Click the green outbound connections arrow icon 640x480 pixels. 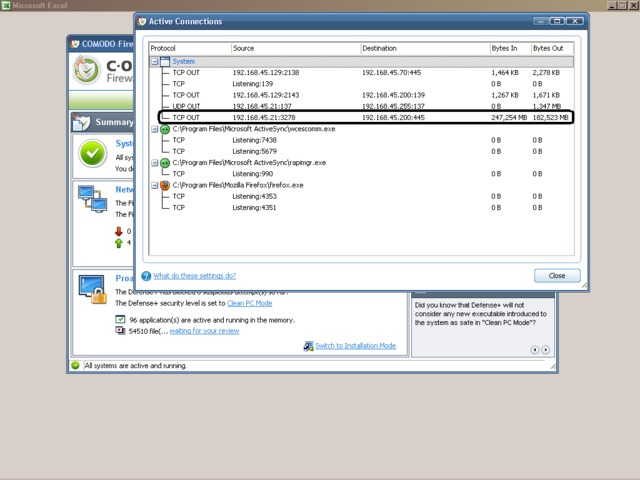pos(119,243)
